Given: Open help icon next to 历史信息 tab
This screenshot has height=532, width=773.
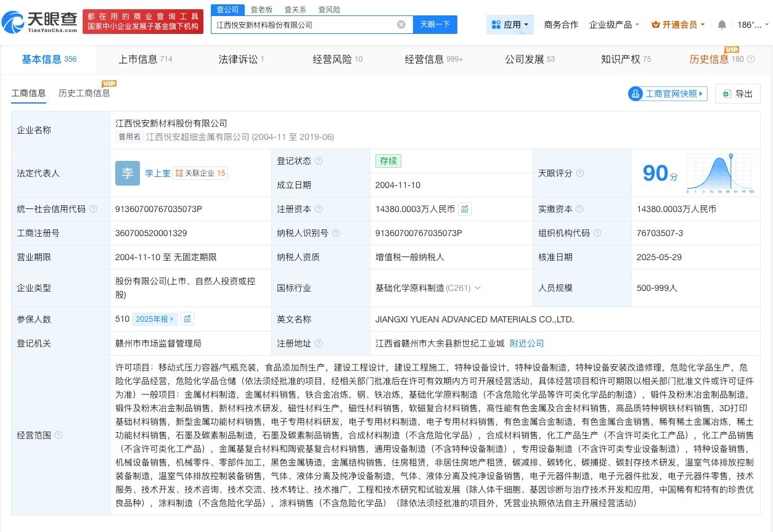Looking at the screenshot, I should (751, 59).
